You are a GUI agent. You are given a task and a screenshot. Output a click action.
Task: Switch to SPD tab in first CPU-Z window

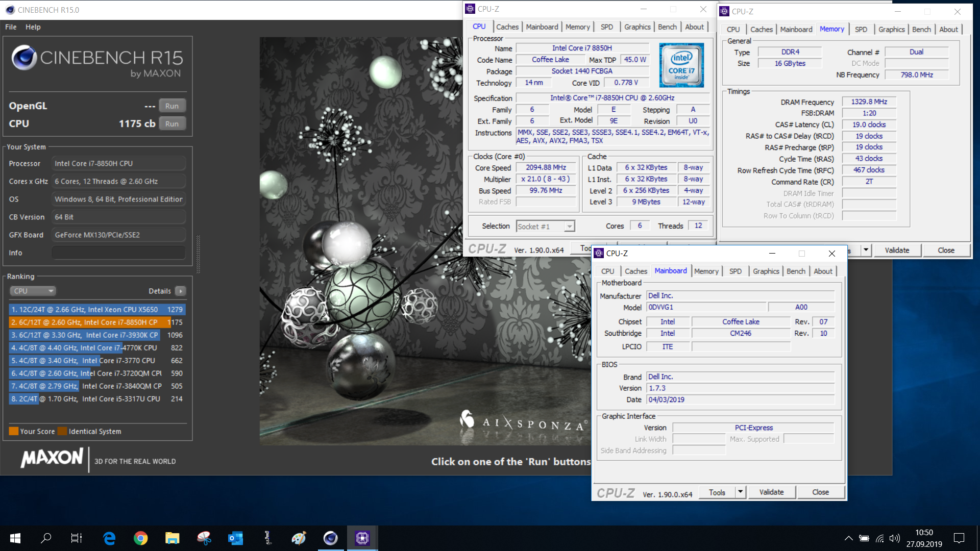(607, 27)
